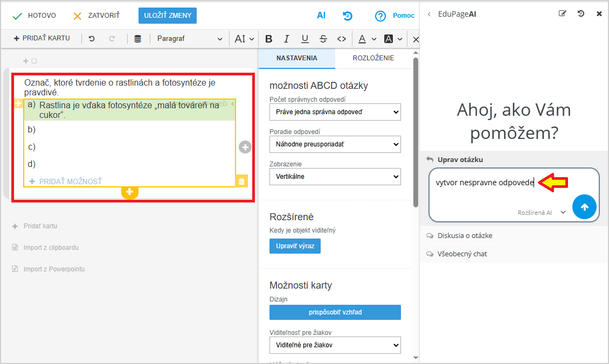
Task: Expand Počet správnych odpovedí dropdown
Action: tap(335, 112)
